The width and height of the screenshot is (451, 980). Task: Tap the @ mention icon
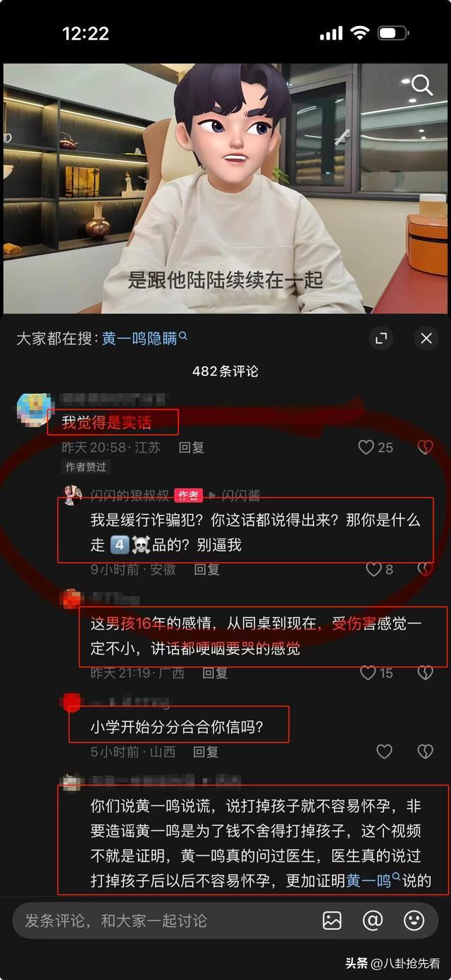click(x=373, y=920)
